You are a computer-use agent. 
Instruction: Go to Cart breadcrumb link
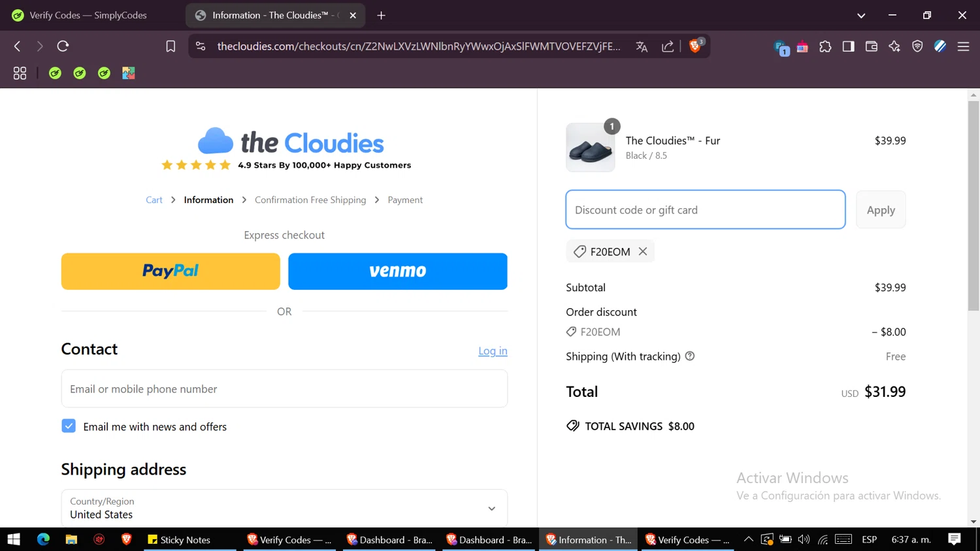point(154,200)
